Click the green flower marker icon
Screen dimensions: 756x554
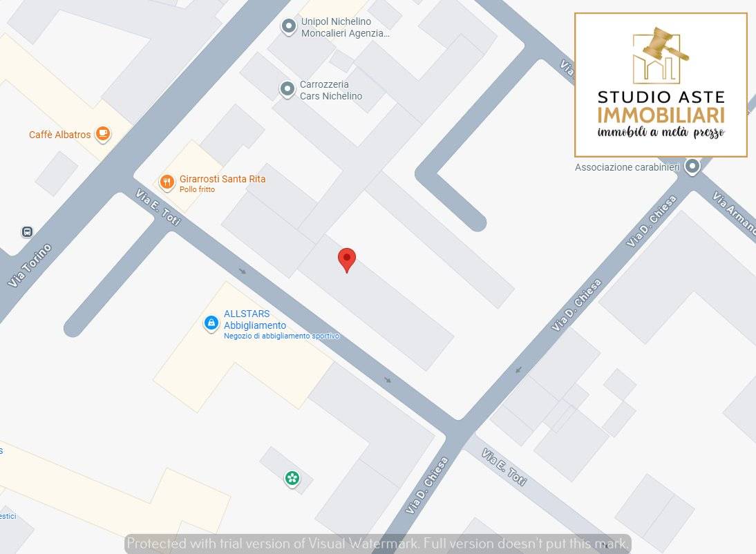(292, 477)
